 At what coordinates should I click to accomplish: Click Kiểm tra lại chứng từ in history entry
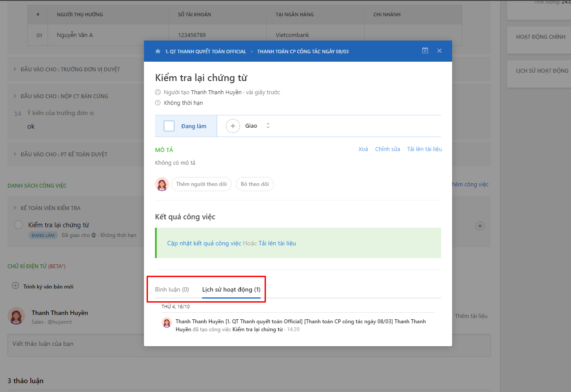tap(258, 329)
